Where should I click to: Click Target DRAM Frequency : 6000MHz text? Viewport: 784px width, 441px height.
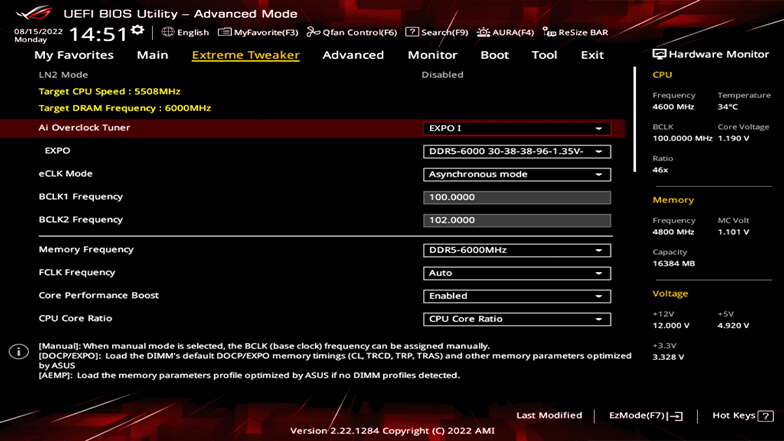pyautogui.click(x=125, y=108)
